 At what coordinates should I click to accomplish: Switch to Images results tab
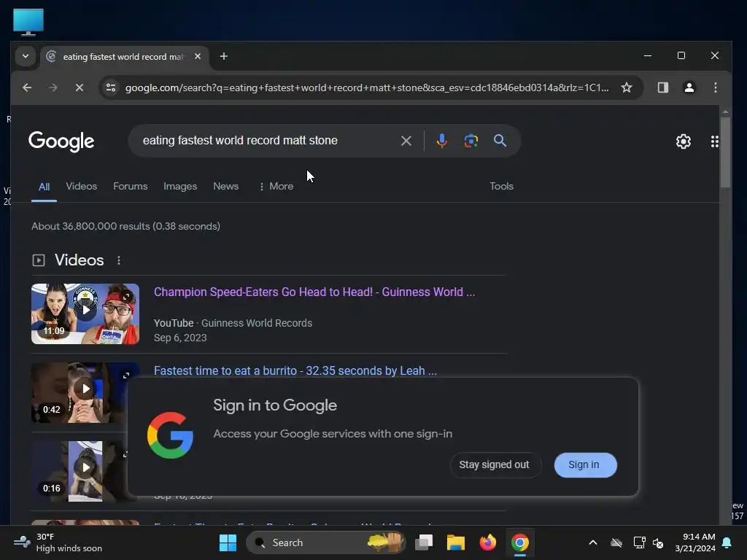pyautogui.click(x=180, y=186)
